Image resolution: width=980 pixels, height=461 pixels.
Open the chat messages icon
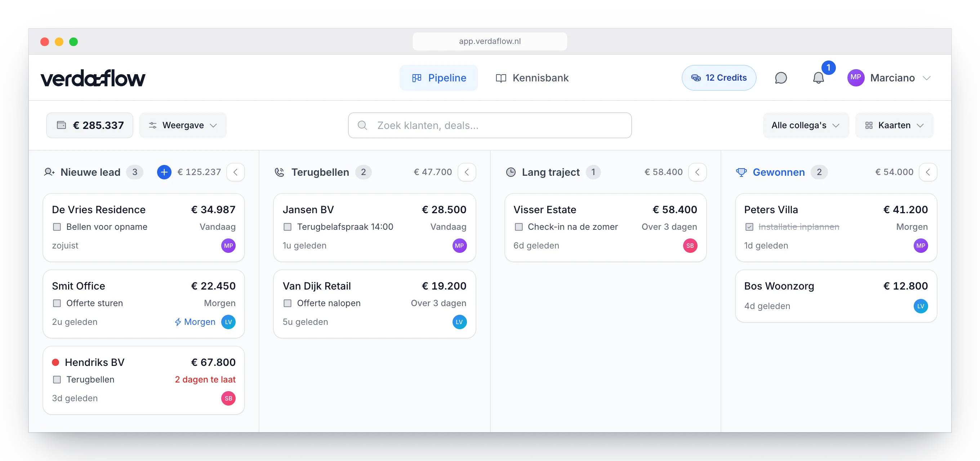(x=781, y=78)
